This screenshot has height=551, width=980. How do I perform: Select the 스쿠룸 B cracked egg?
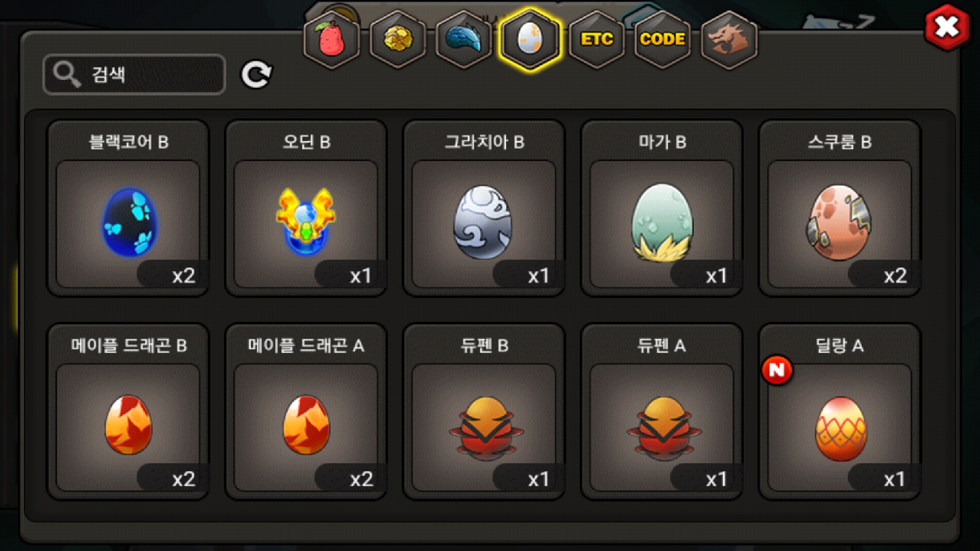pyautogui.click(x=840, y=208)
